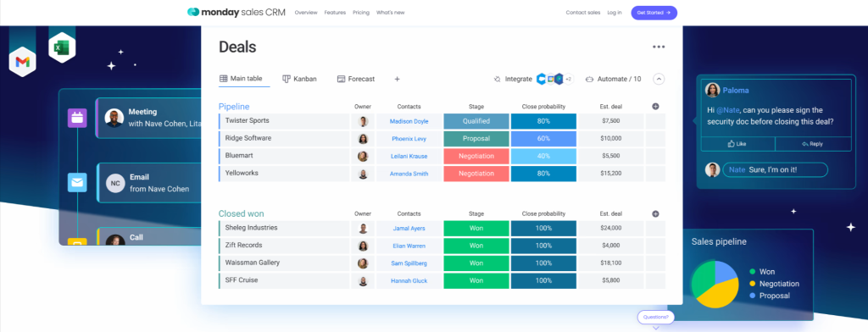Viewport: 868px width, 332px height.
Task: Open the Forecast view tab
Action: click(356, 79)
